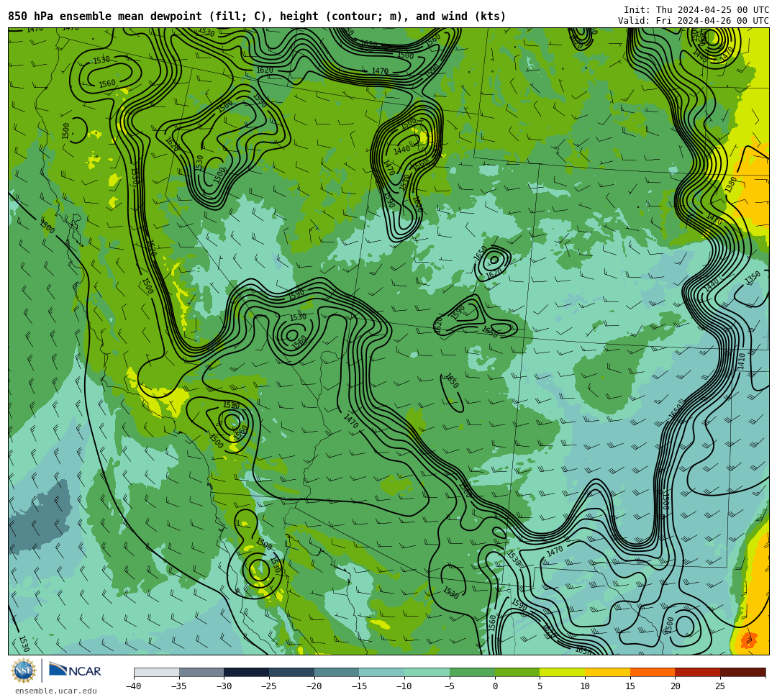Screen dimensions: 777x700
Task: Click the 20 colorbar tick label
Action: (676, 686)
